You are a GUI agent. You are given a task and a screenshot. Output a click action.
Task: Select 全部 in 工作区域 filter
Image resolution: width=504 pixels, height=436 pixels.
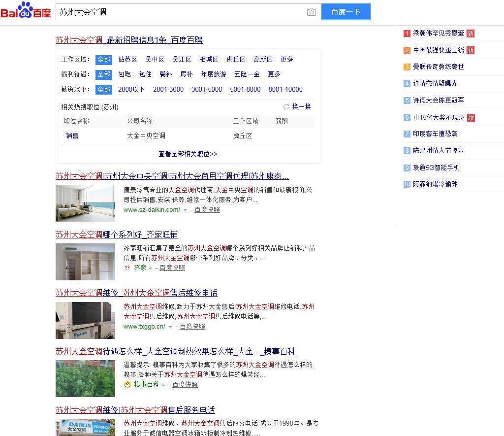coord(104,60)
